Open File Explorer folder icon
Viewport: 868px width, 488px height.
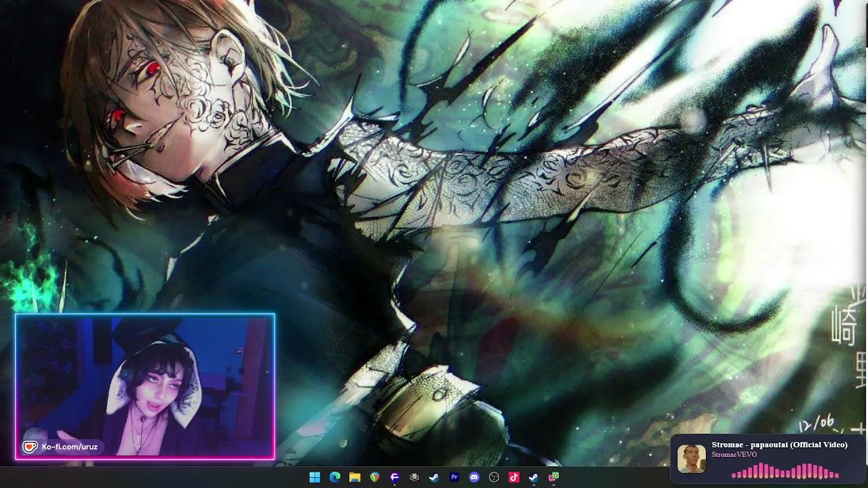point(355,477)
